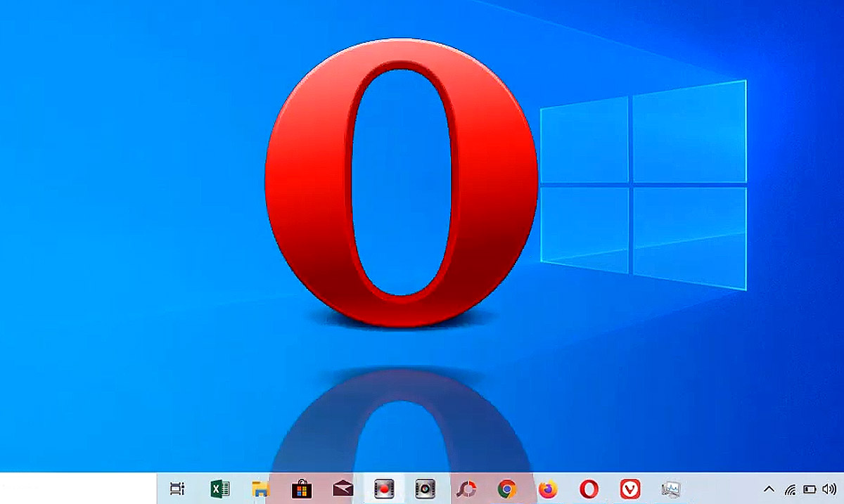Launch Opera browser from the taskbar

(x=589, y=489)
